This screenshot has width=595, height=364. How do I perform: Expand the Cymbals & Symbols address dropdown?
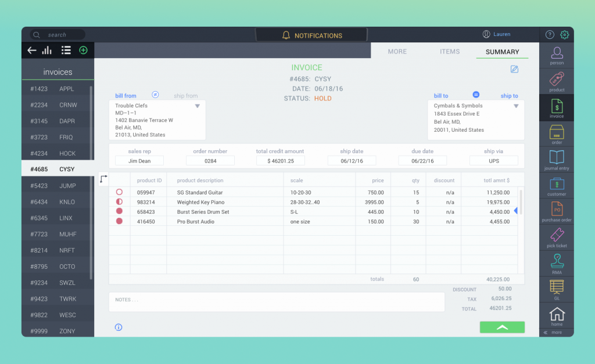tap(516, 106)
